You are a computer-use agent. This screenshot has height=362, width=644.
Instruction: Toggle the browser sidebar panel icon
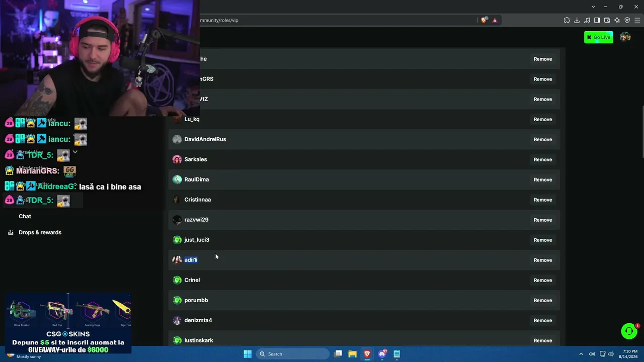click(597, 20)
